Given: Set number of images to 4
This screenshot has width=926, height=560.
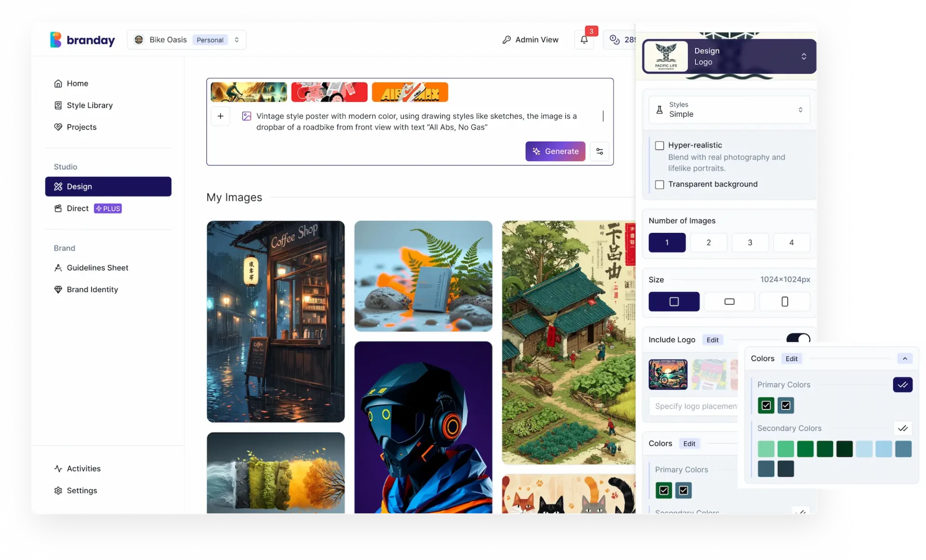Looking at the screenshot, I should click(791, 242).
